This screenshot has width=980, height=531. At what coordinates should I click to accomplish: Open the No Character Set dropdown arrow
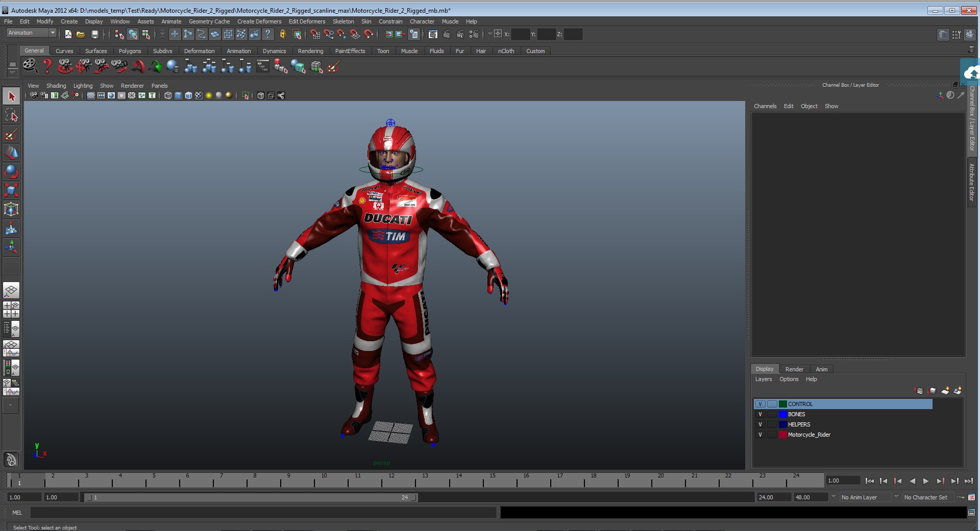896,497
